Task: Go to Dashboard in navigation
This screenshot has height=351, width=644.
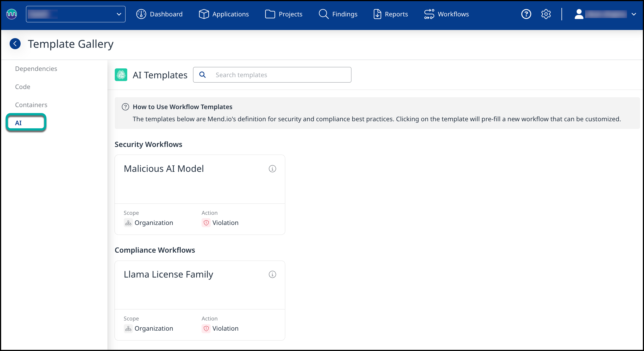Action: [x=159, y=14]
